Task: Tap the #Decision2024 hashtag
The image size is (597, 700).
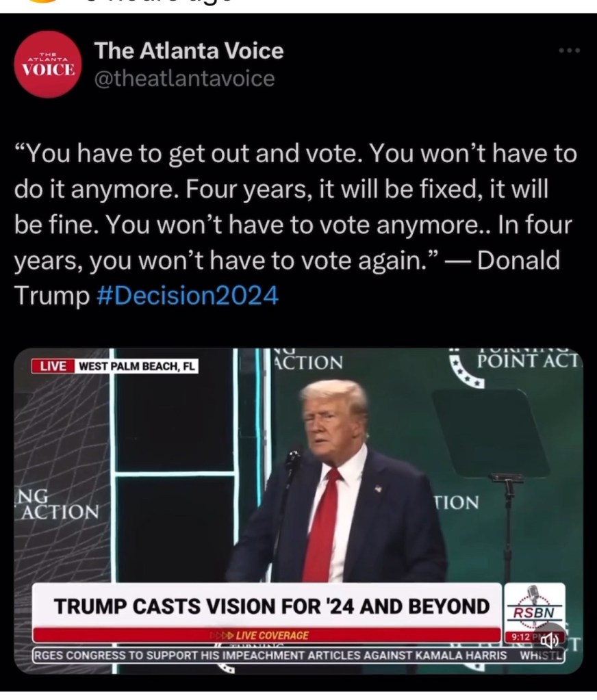Action: coord(188,296)
